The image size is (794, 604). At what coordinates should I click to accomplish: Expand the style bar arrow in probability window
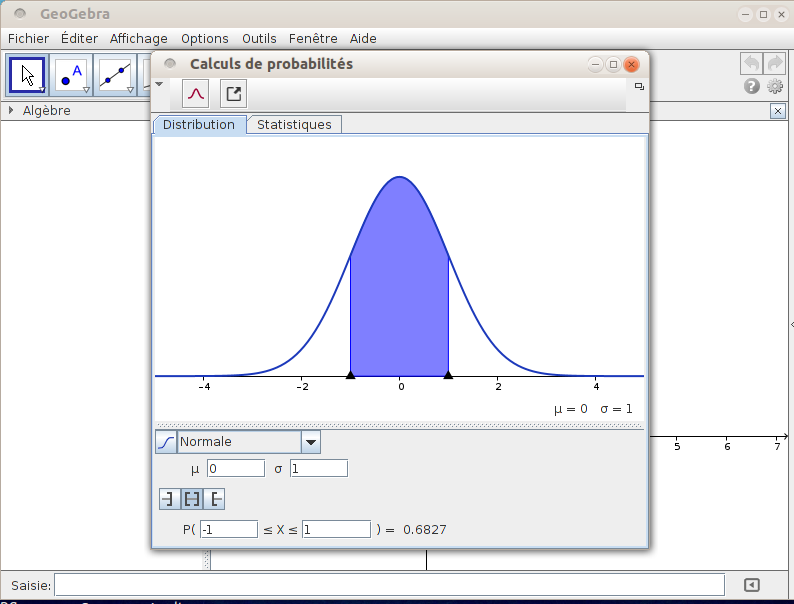(159, 85)
